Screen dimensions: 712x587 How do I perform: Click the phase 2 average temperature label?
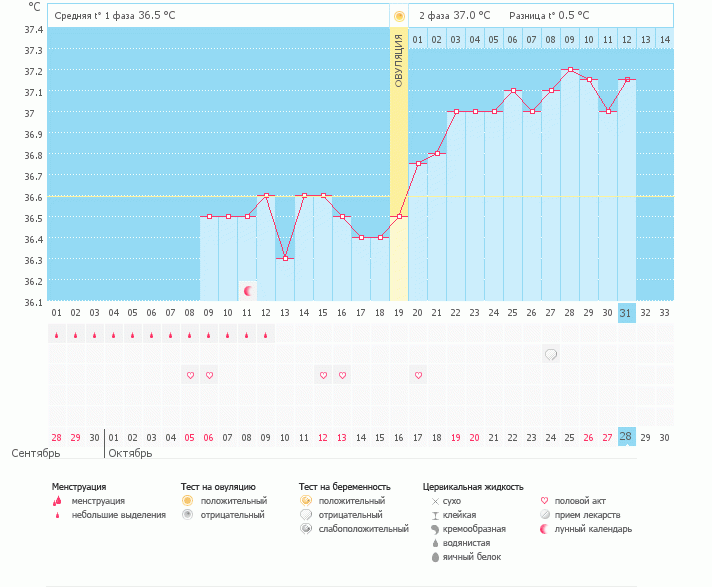(x=455, y=16)
